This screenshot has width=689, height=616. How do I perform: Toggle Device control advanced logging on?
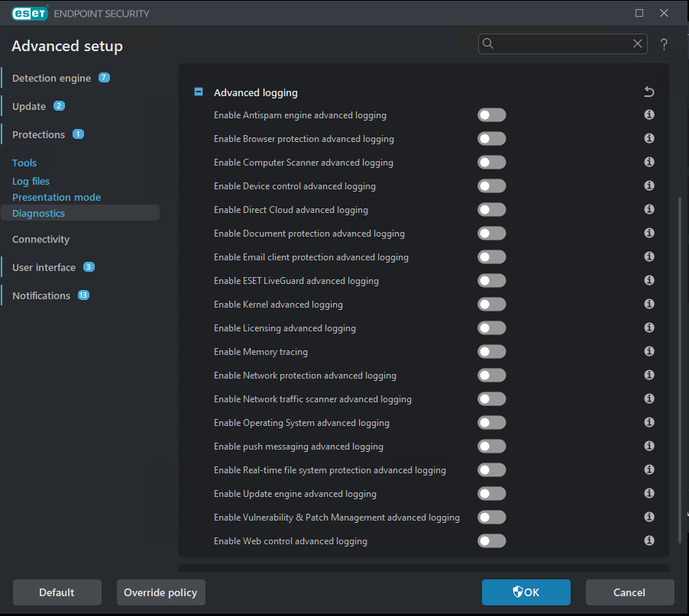(491, 186)
